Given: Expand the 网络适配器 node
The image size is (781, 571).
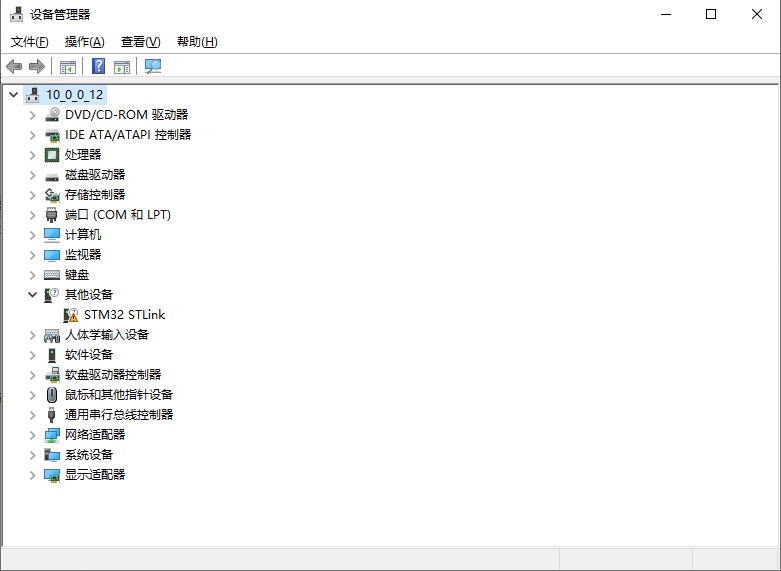Looking at the screenshot, I should [x=32, y=435].
